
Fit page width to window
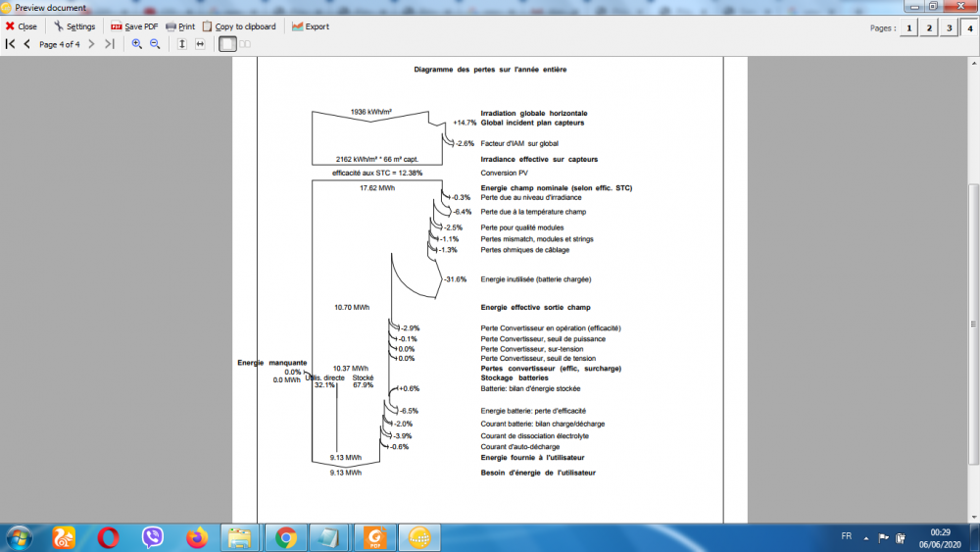(x=200, y=44)
